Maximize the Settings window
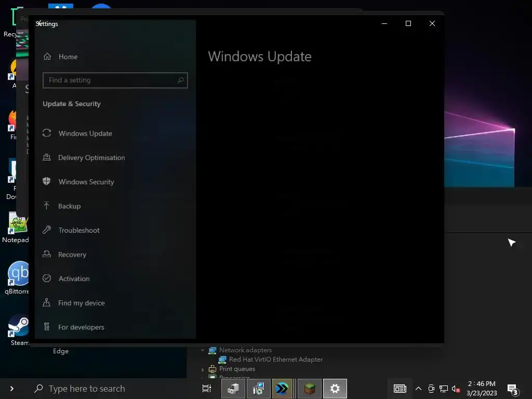This screenshot has height=399, width=532. click(x=408, y=23)
